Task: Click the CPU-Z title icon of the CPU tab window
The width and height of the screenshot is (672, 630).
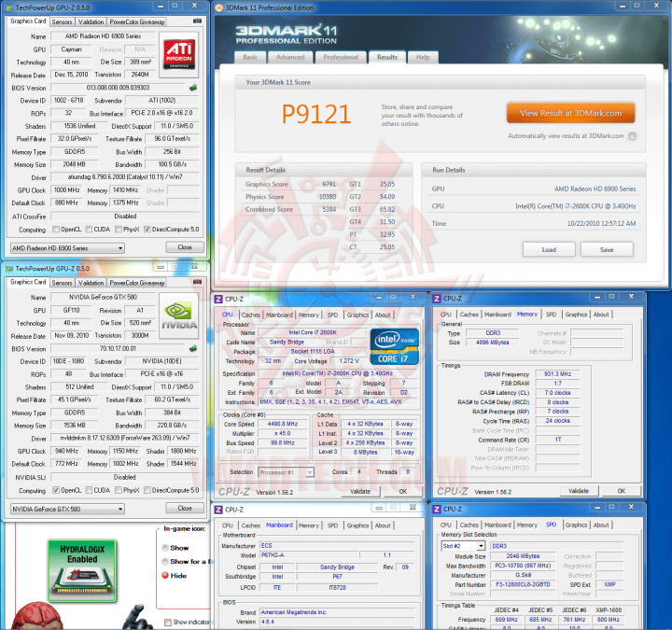Action: [x=218, y=299]
